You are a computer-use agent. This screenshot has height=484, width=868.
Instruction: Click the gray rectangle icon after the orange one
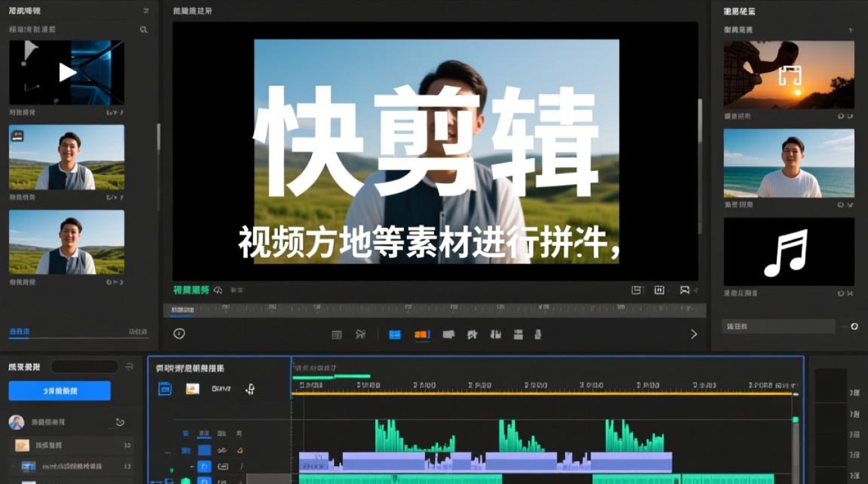click(449, 334)
